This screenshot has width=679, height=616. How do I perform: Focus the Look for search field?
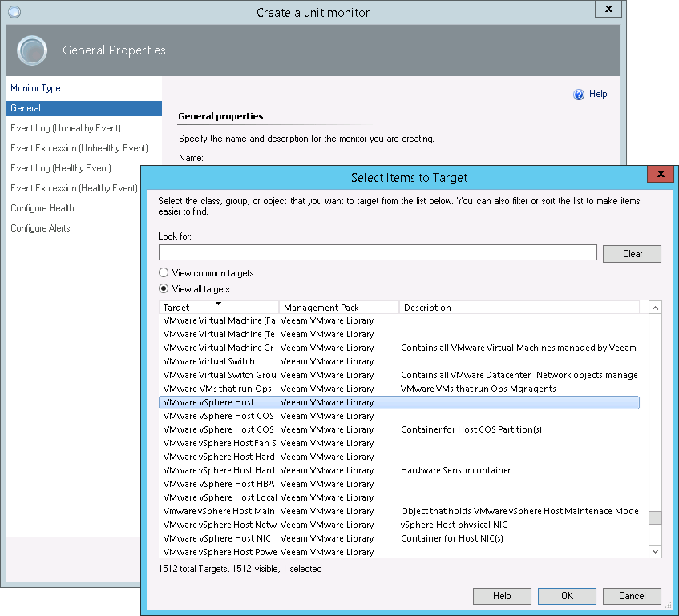[x=378, y=252]
